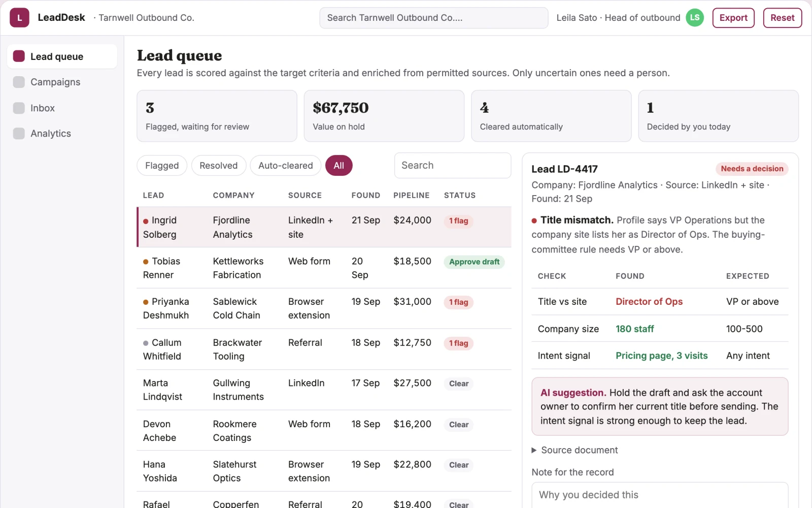
Task: Click the $31,000 pipeline value
Action: tap(412, 302)
